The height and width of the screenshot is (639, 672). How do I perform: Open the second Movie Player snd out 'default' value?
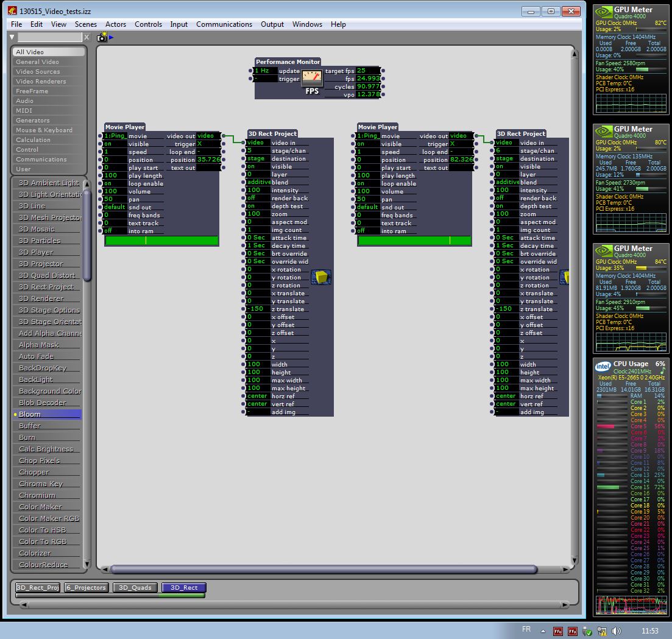tap(368, 207)
